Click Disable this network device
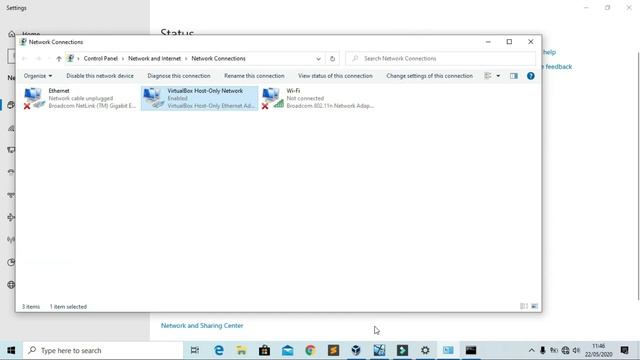This screenshot has width=640, height=360. 100,76
